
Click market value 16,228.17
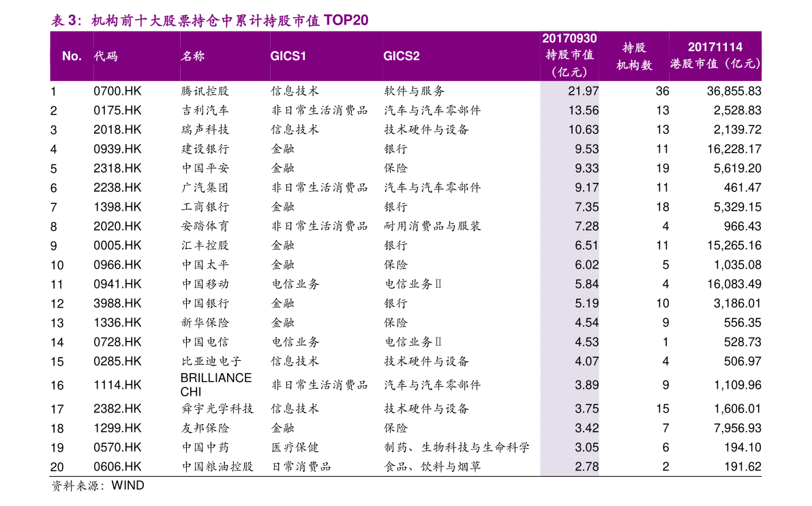coord(734,149)
